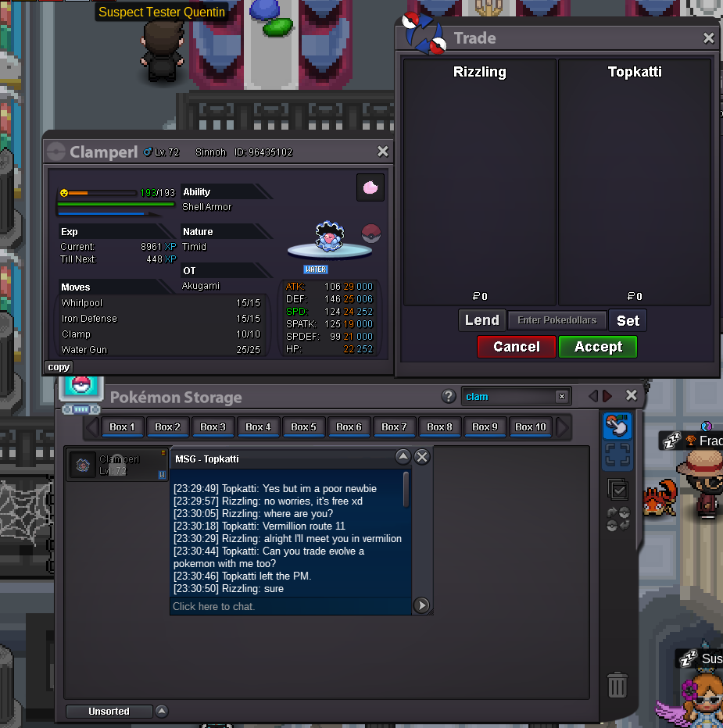The image size is (723, 728).
Task: Click the release trash can icon
Action: [617, 685]
